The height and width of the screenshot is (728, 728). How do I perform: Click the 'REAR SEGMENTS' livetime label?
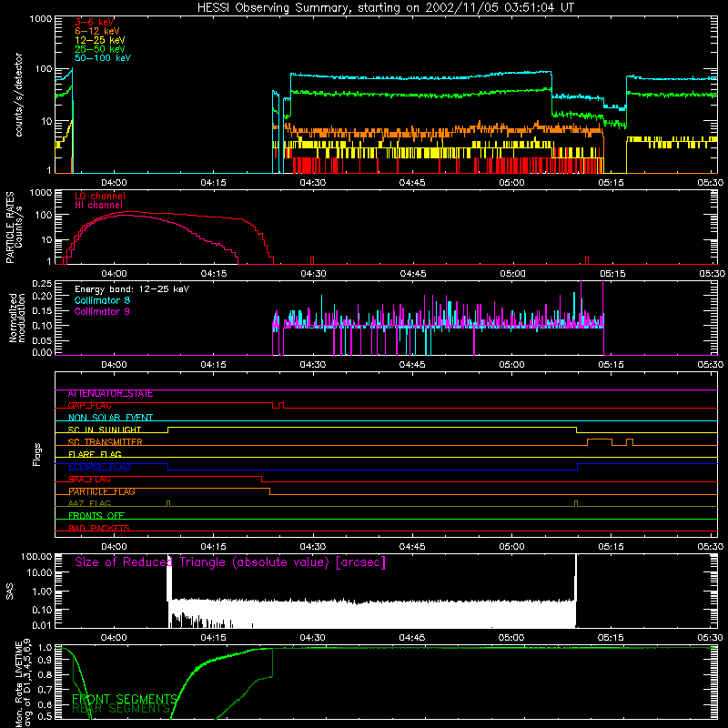[x=121, y=709]
